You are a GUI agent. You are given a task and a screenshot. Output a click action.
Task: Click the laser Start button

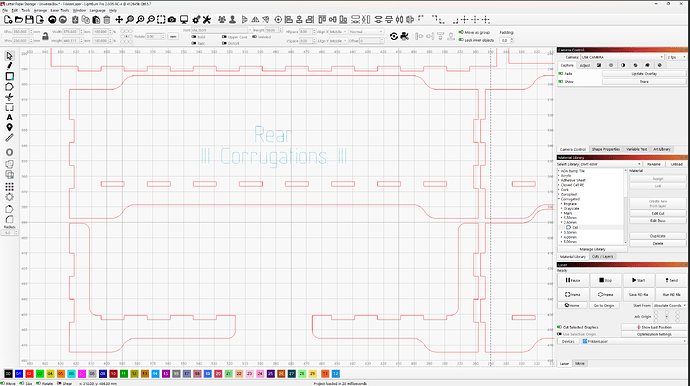[639, 280]
